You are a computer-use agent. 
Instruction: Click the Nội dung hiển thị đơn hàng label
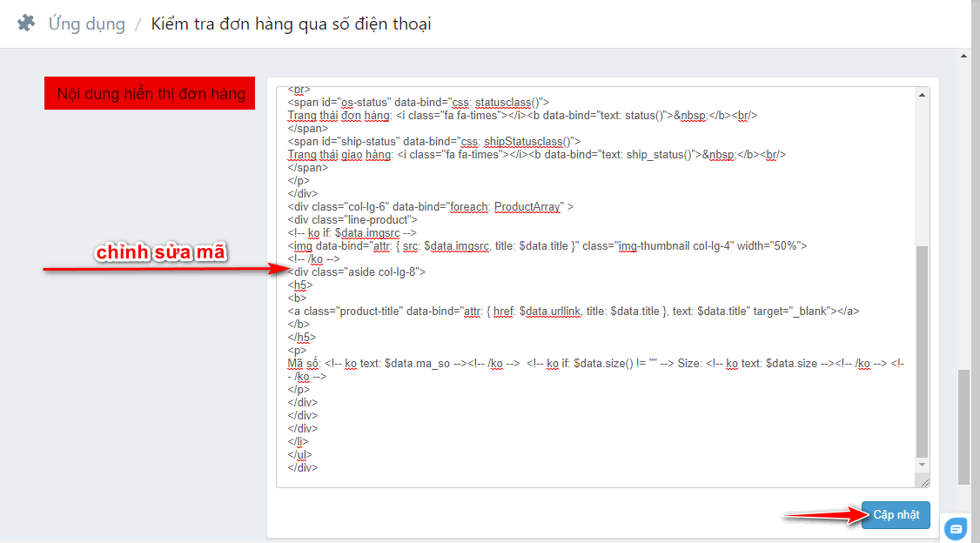[x=150, y=94]
